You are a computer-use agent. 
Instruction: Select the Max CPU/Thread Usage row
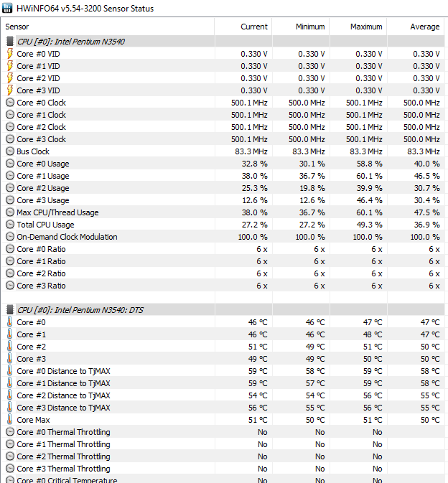57,212
